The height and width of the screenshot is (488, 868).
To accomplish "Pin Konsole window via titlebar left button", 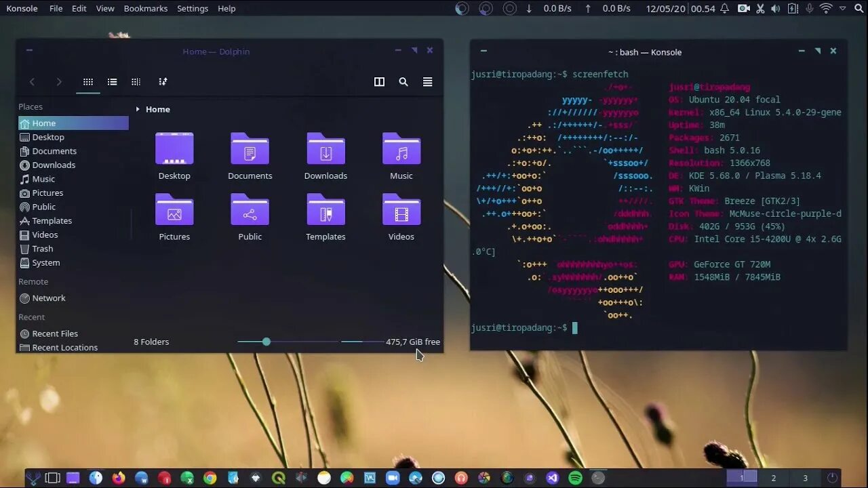I will [x=484, y=51].
